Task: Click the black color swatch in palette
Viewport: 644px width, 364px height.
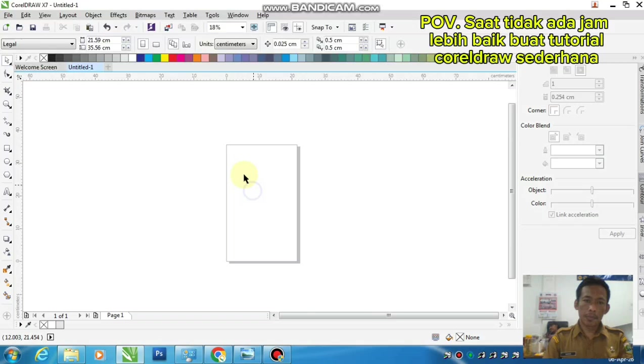Action: tap(52, 58)
